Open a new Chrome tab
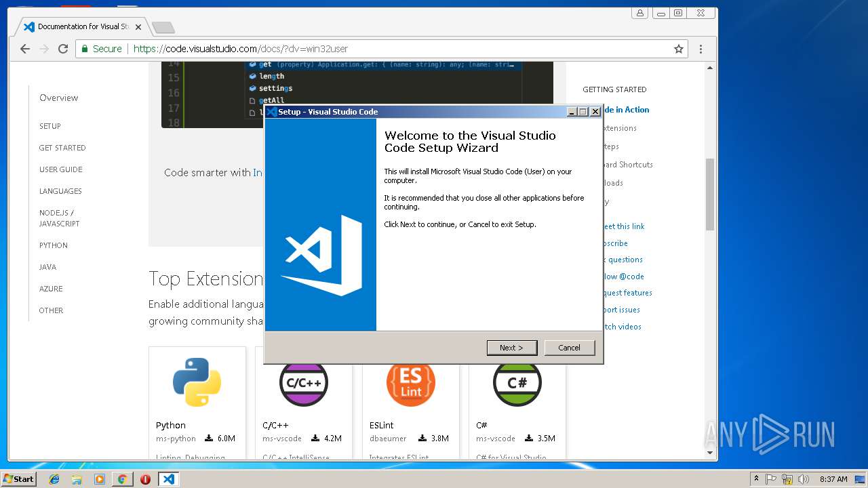This screenshot has height=488, width=868. coord(163,27)
